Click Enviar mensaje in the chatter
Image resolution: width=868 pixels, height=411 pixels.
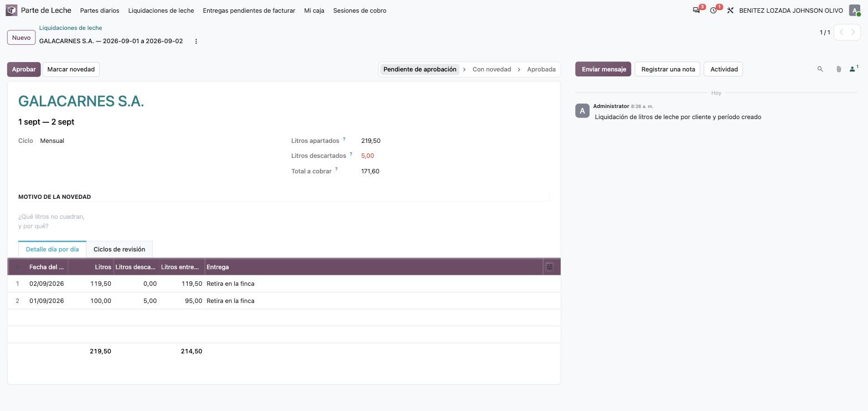pyautogui.click(x=603, y=69)
